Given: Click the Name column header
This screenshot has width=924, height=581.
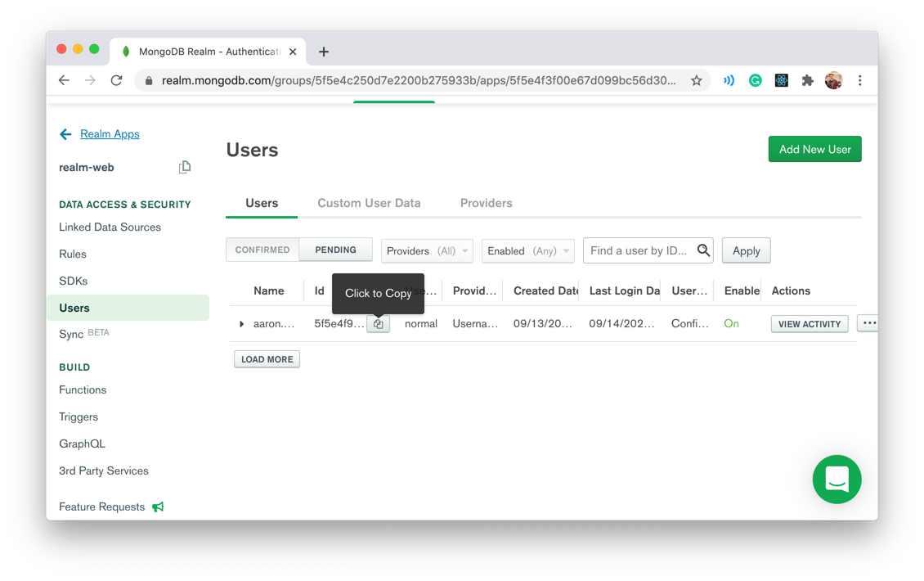Looking at the screenshot, I should pos(269,290).
